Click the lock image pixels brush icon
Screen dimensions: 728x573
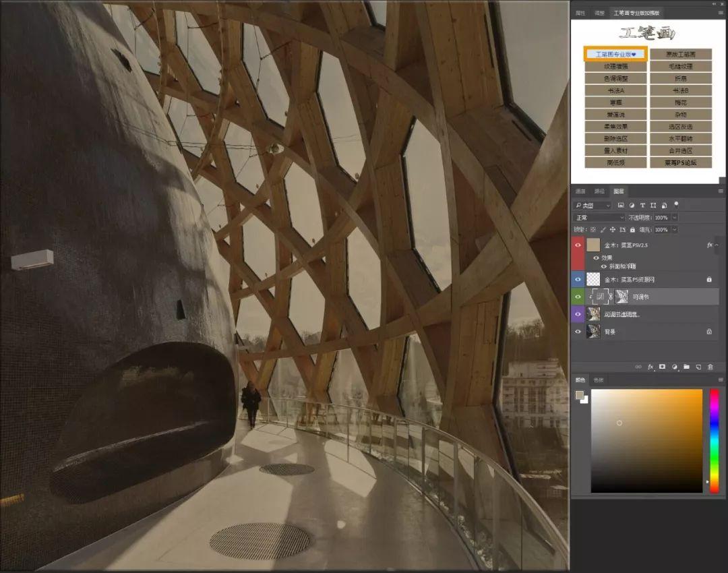(603, 229)
